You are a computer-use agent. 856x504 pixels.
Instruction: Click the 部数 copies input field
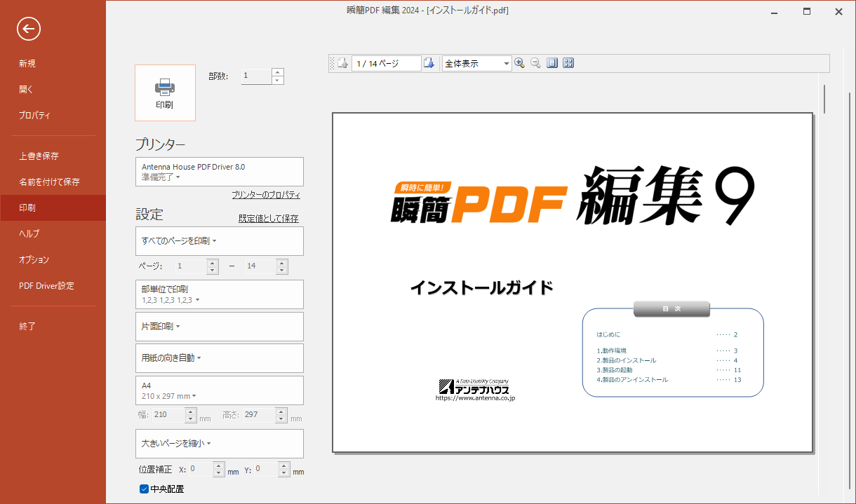pyautogui.click(x=257, y=76)
